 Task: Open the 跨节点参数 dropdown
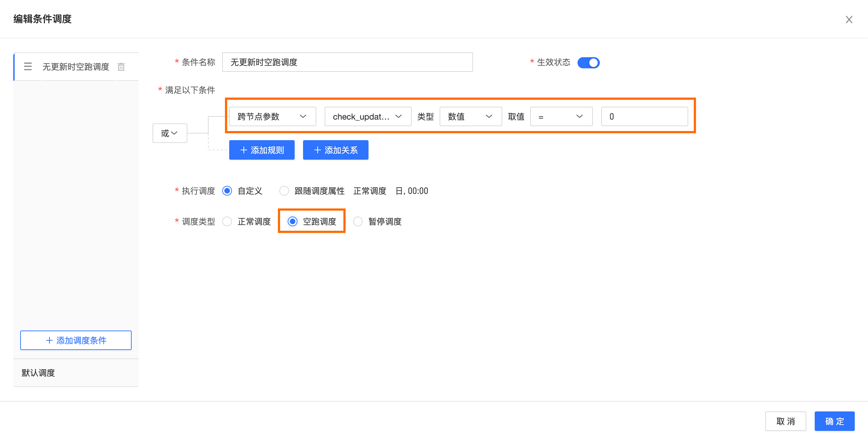coord(272,116)
